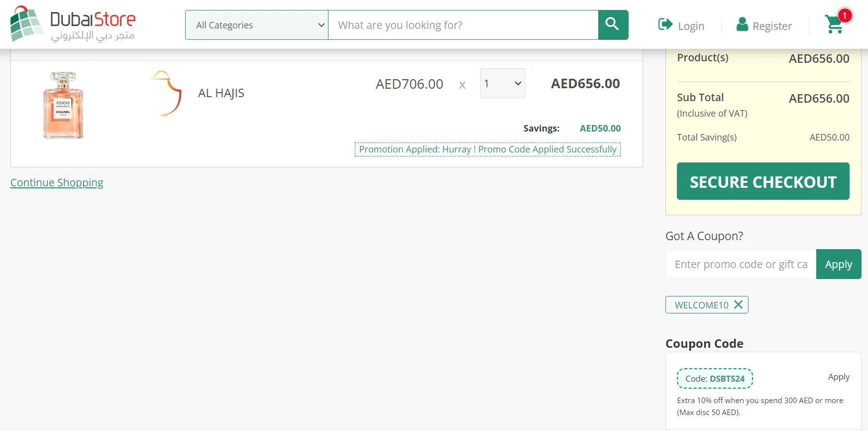The width and height of the screenshot is (868, 431).
Task: Click the Sub Total AED656.00 value
Action: coord(819,99)
